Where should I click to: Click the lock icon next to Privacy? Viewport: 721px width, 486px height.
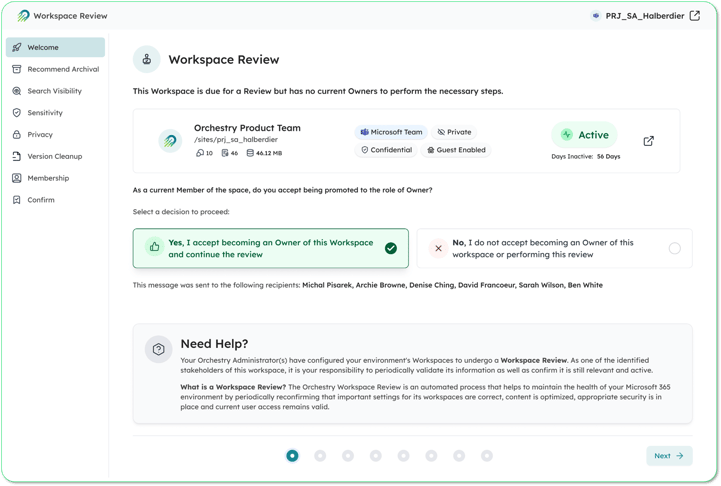[x=17, y=135]
